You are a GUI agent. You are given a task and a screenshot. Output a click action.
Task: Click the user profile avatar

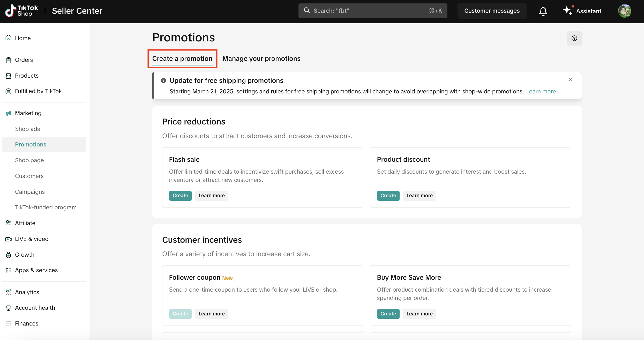click(x=625, y=11)
